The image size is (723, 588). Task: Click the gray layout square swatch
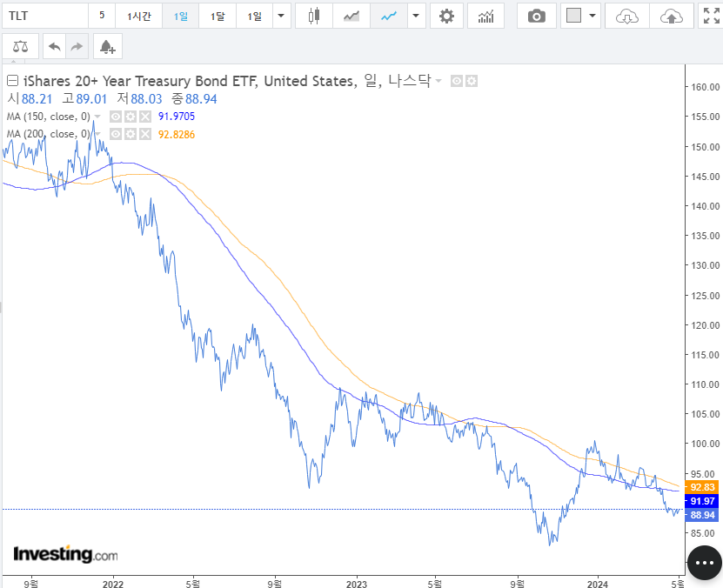[x=573, y=16]
